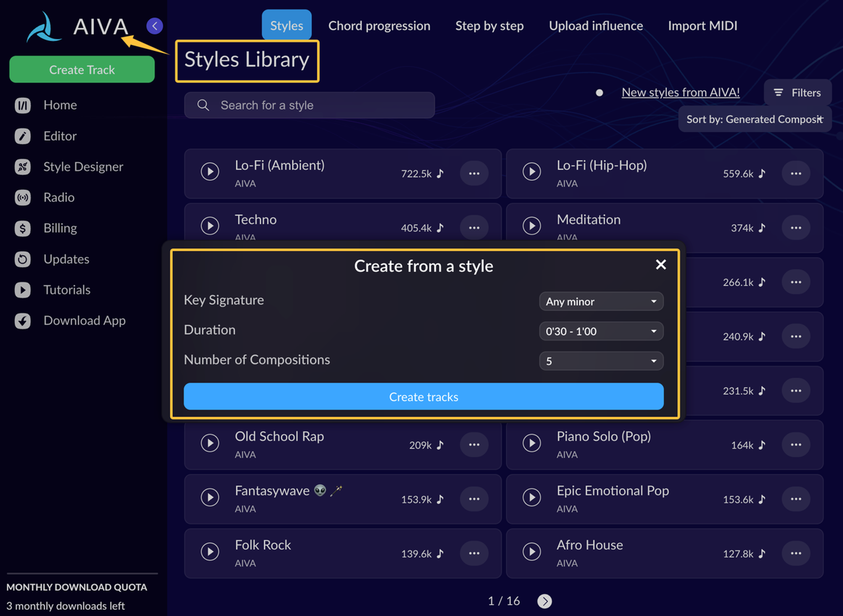Click the blue Create tracks button
The image size is (843, 616).
point(424,396)
